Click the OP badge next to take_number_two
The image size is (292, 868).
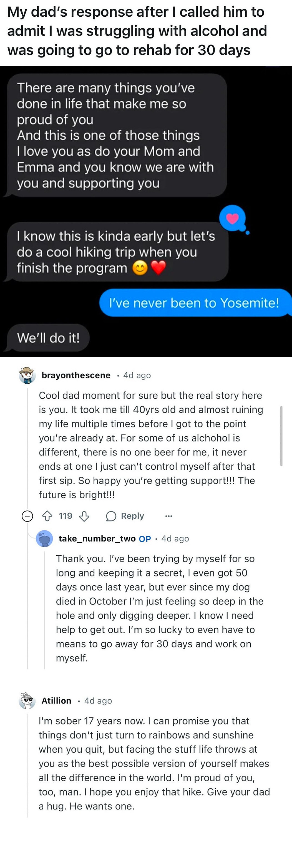[145, 539]
